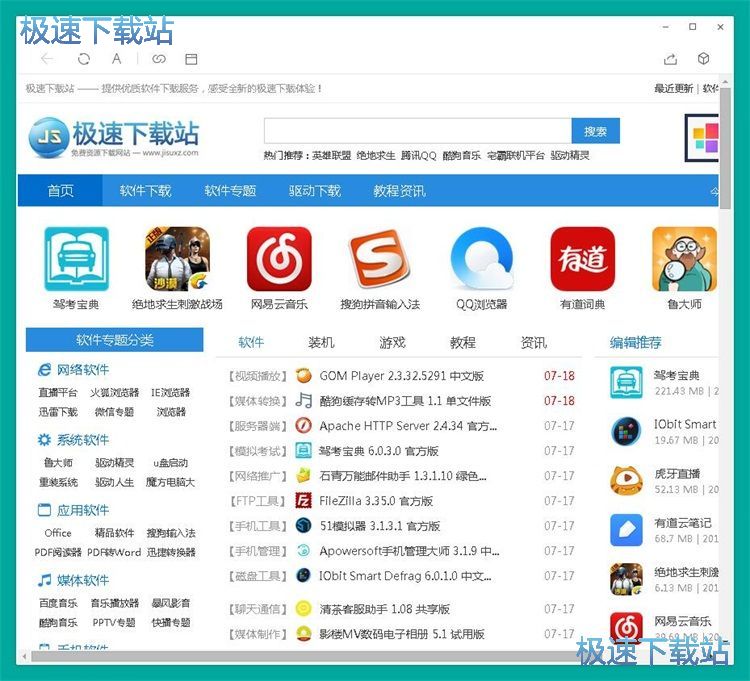The width and height of the screenshot is (750, 681).
Task: Open the cube icon at top right
Action: pyautogui.click(x=703, y=58)
